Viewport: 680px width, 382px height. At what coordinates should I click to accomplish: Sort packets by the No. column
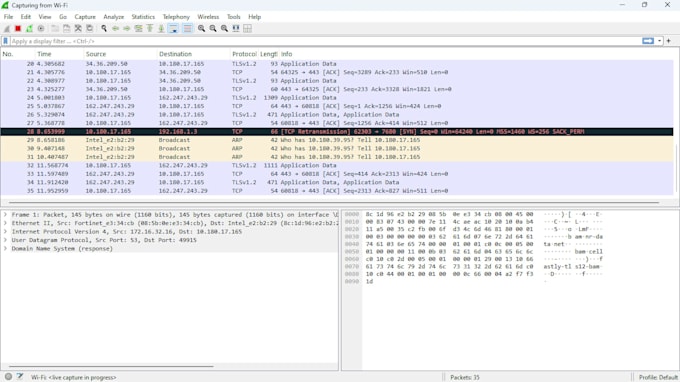(17, 54)
